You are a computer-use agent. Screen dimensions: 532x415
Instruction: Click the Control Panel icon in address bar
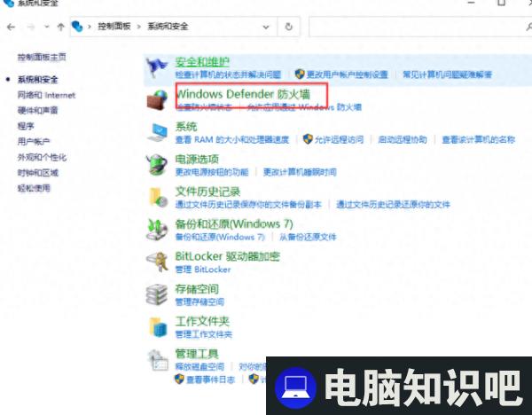77,26
